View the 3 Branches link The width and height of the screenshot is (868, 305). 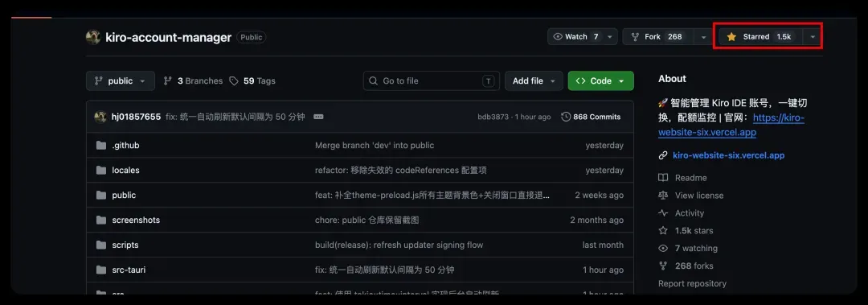193,81
